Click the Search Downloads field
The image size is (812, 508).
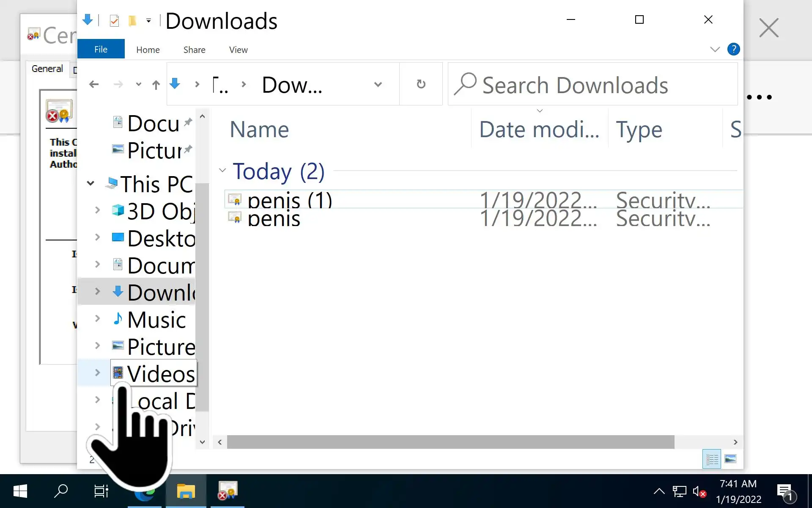tap(592, 85)
